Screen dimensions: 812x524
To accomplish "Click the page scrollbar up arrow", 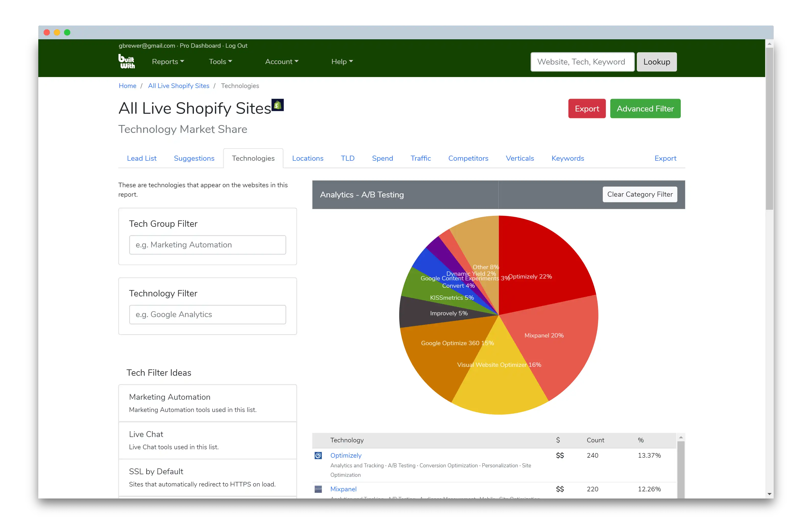I will (x=769, y=44).
